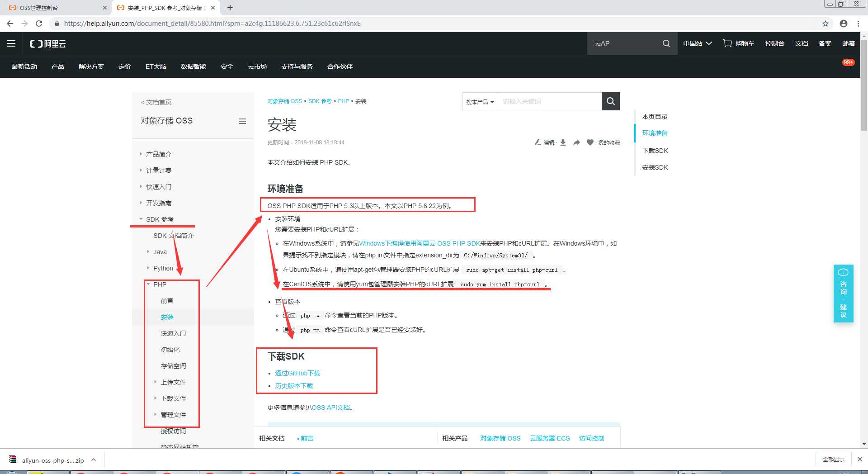Click the top search magnifier icon
The width and height of the screenshot is (868, 474).
(666, 43)
